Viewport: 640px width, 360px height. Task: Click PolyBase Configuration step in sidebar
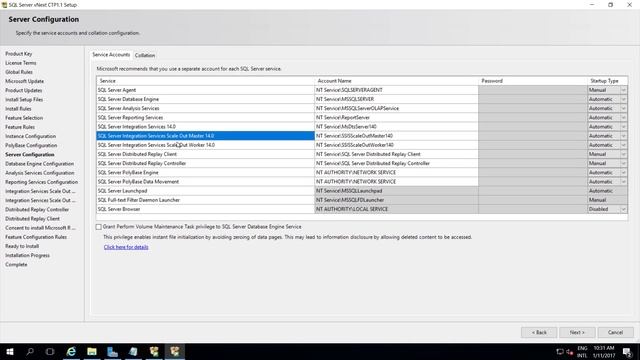point(31,145)
